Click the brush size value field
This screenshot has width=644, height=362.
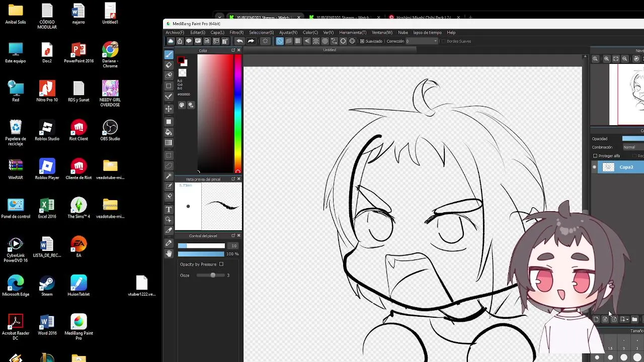(233, 246)
